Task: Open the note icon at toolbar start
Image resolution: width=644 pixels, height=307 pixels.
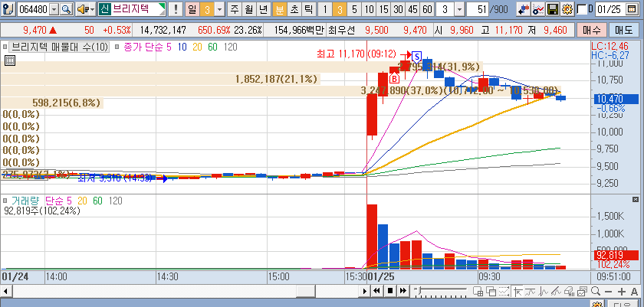Action: point(10,9)
